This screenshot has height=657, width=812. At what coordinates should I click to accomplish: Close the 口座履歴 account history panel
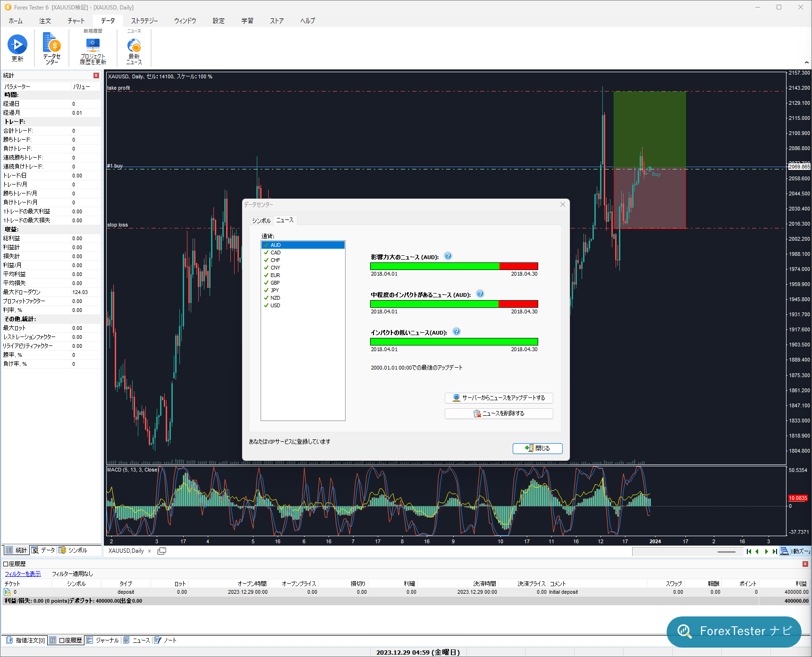(805, 564)
